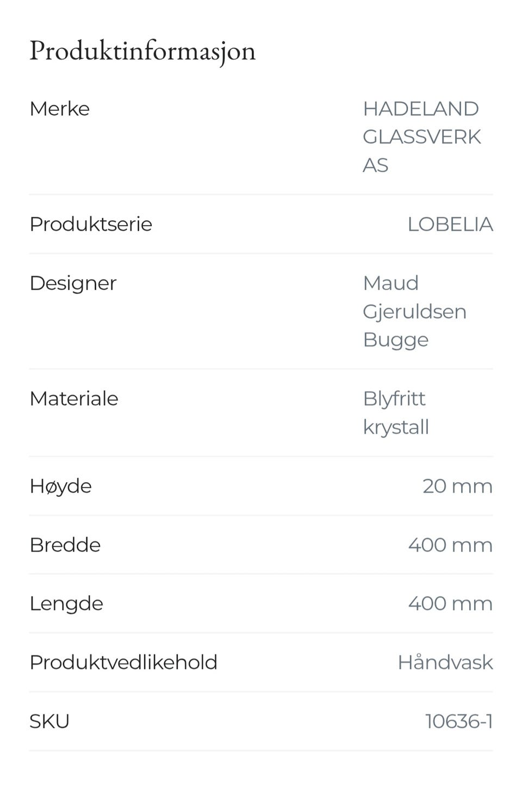Select the 400 mm value beside Bredde

(450, 545)
